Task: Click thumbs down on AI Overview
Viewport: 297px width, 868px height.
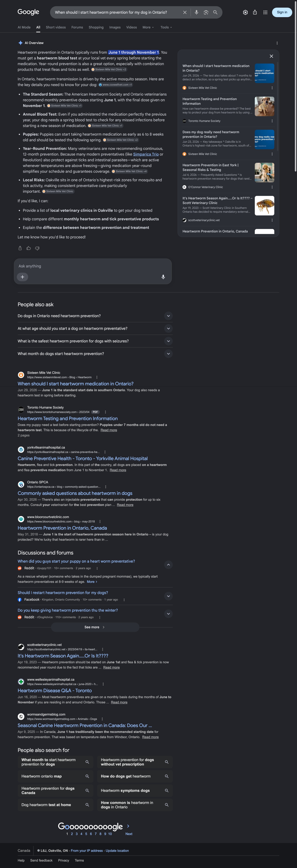Action: (x=37, y=248)
